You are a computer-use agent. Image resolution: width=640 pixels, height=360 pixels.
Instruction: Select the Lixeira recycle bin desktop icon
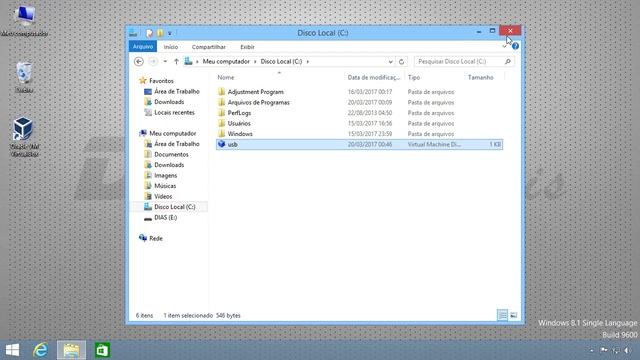point(24,77)
